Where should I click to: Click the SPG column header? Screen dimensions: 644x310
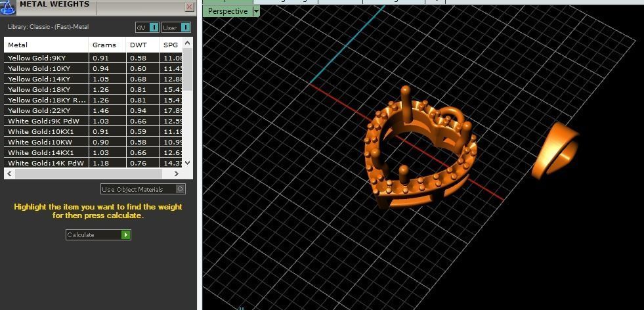point(171,45)
